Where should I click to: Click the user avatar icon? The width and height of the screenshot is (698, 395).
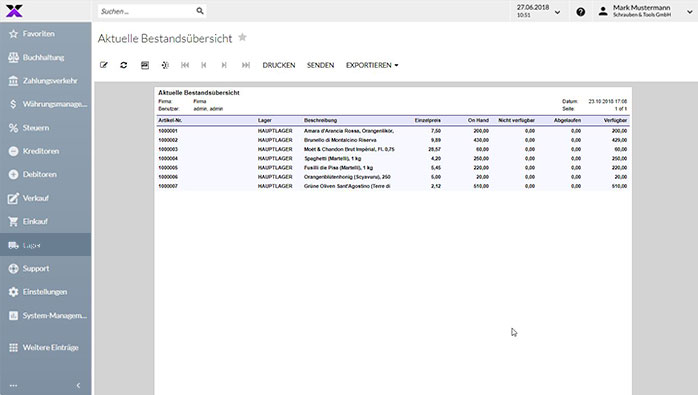tap(603, 11)
